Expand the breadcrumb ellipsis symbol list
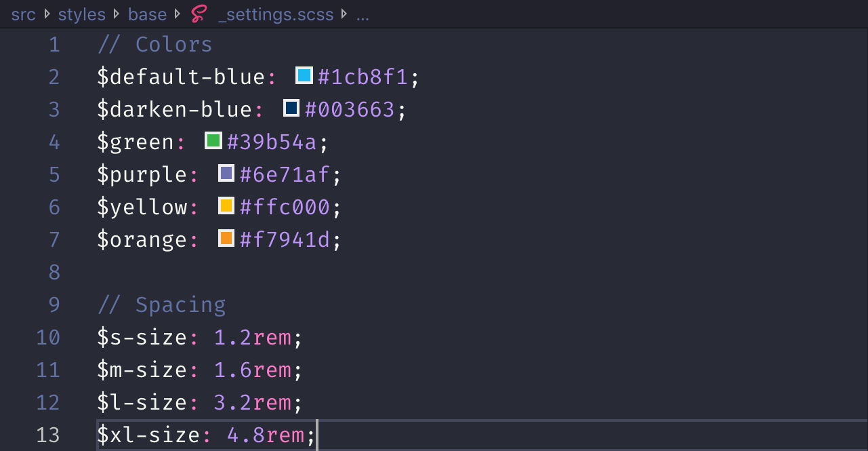Image resolution: width=868 pixels, height=451 pixels. click(363, 15)
